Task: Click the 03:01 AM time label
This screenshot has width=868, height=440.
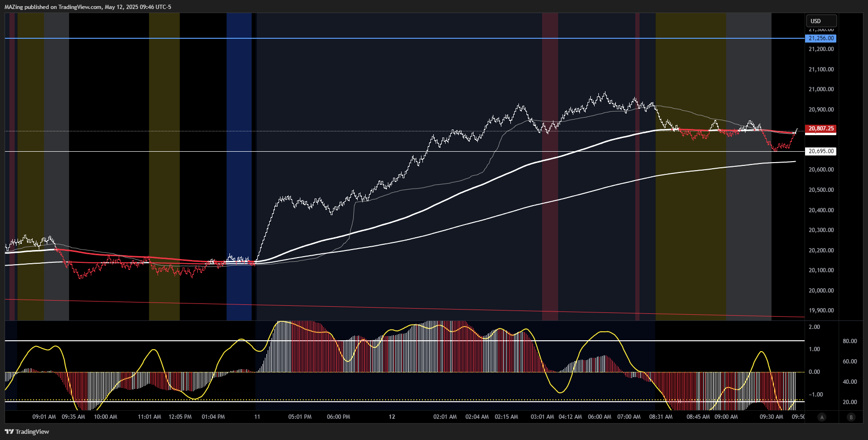Action: pyautogui.click(x=543, y=417)
